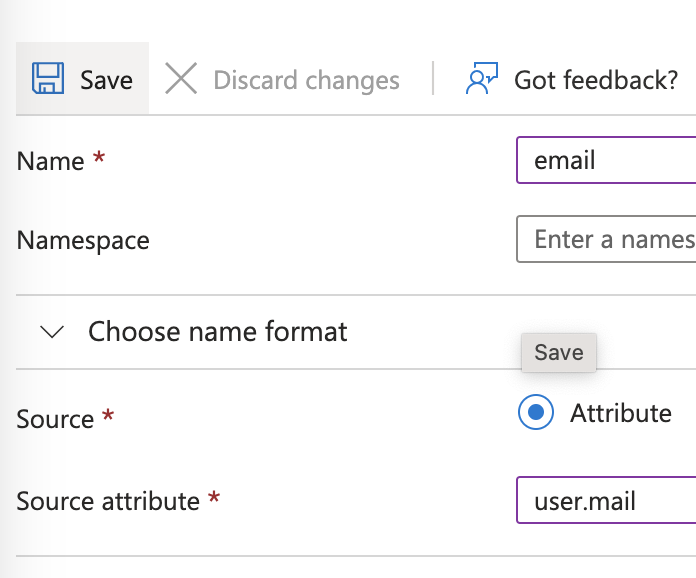This screenshot has width=696, height=578.
Task: Click the Save tooltip popup
Action: click(x=559, y=352)
